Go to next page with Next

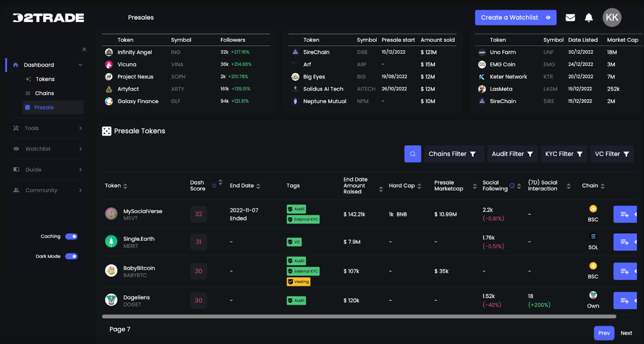(x=626, y=333)
